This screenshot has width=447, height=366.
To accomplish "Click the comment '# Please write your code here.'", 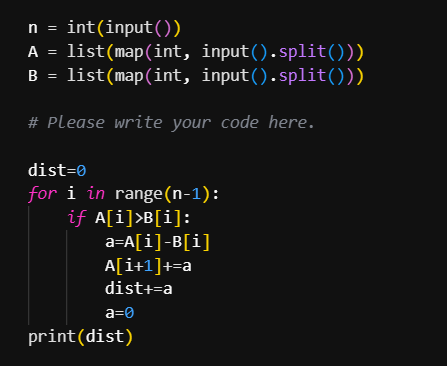I will click(171, 123).
